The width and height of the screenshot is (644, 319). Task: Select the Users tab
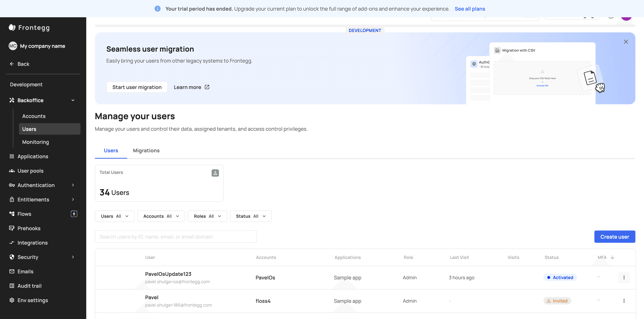[111, 150]
